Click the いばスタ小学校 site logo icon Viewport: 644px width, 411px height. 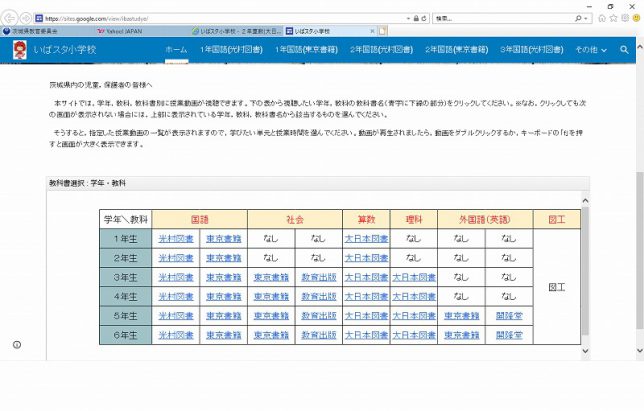[19, 49]
